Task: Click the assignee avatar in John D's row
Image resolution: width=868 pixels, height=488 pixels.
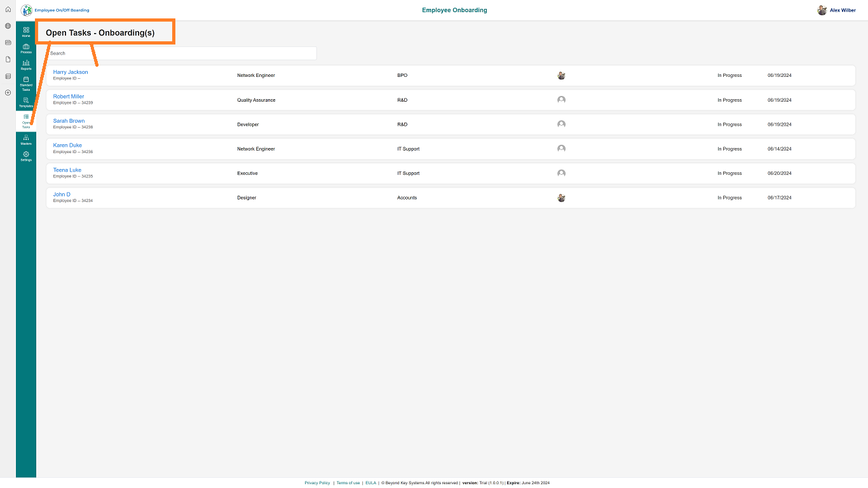Action: point(561,198)
